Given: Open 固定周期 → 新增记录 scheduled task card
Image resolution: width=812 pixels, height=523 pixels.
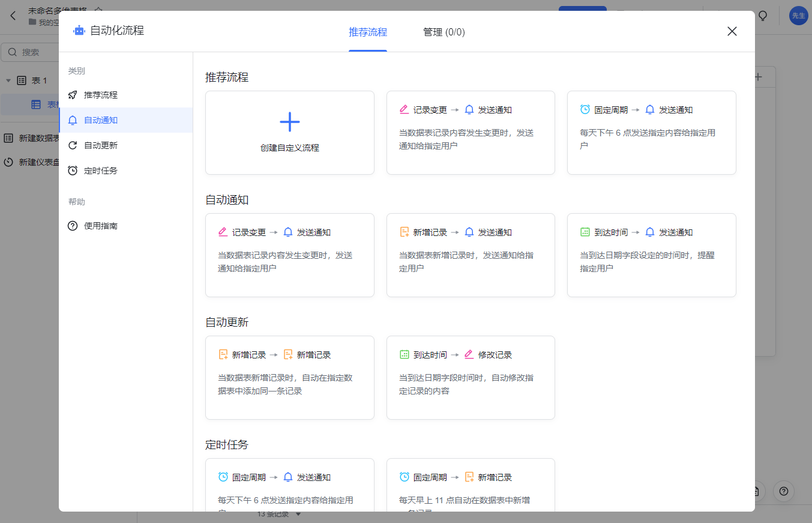Looking at the screenshot, I should (470, 486).
